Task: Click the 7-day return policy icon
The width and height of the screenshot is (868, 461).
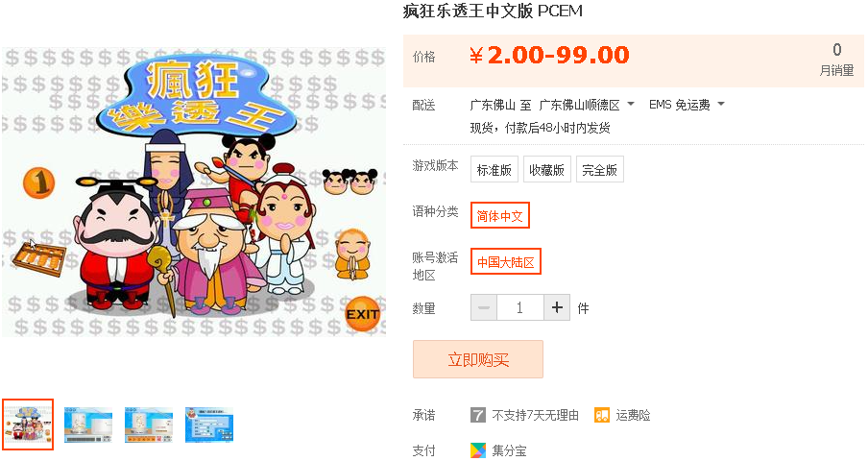Action: point(478,415)
